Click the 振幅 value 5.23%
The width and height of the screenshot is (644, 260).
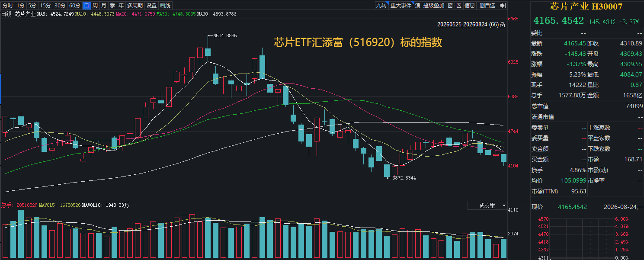(x=578, y=74)
